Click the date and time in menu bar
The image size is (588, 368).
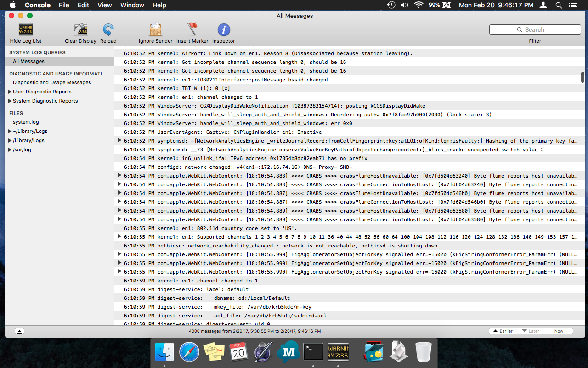click(x=497, y=5)
